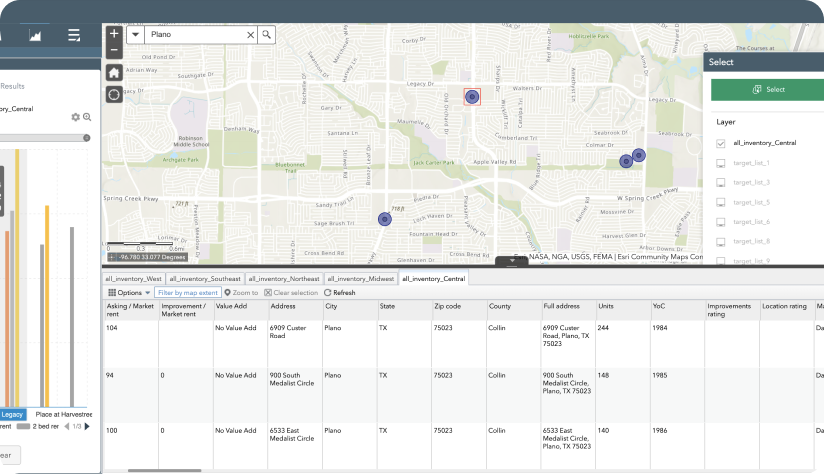Click the map zoom out minus button
This screenshot has height=474, width=824.
114,49
